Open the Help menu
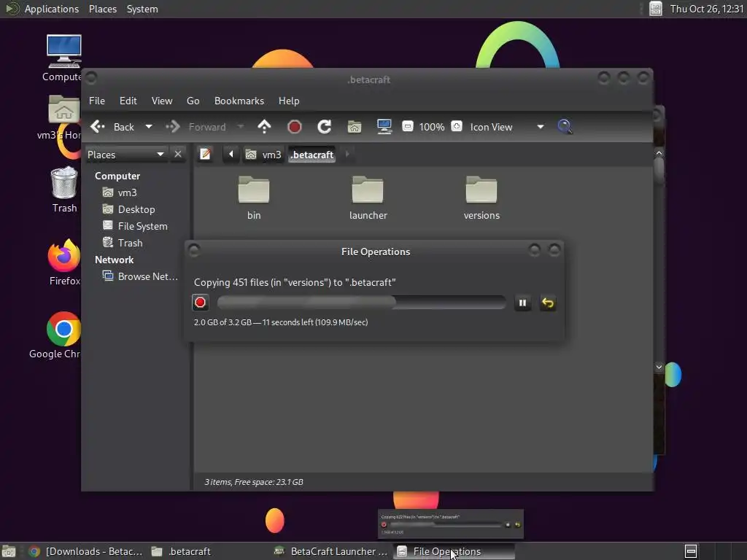Image resolution: width=747 pixels, height=560 pixels. [x=289, y=101]
